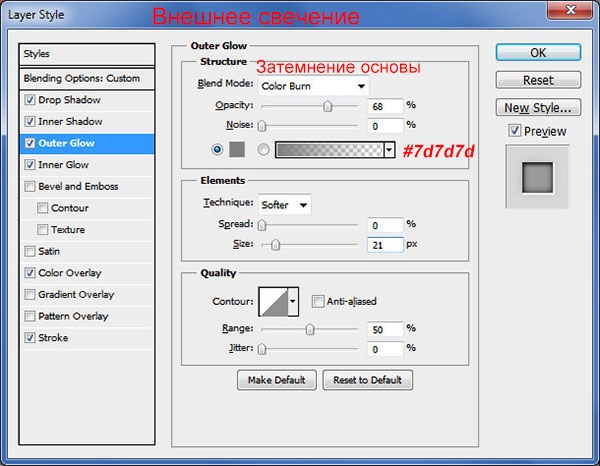Click the Spread slider handle
The height and width of the screenshot is (466, 600).
(x=262, y=225)
